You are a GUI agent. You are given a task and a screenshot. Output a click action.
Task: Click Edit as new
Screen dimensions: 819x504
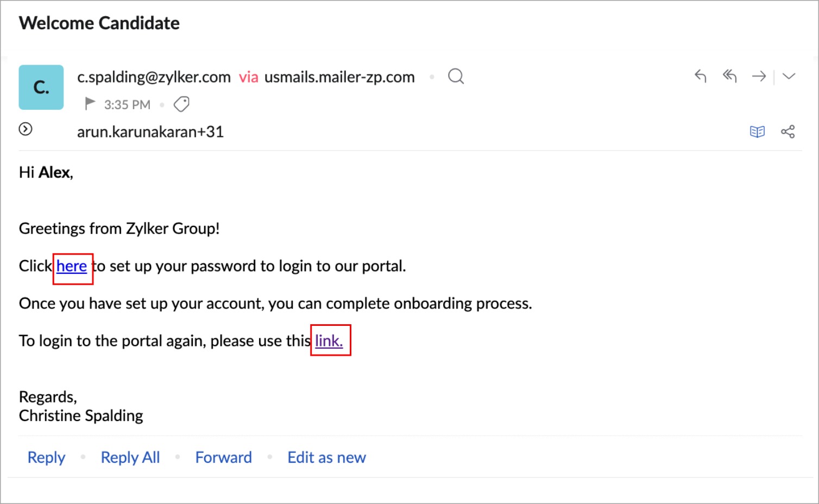[x=326, y=457]
